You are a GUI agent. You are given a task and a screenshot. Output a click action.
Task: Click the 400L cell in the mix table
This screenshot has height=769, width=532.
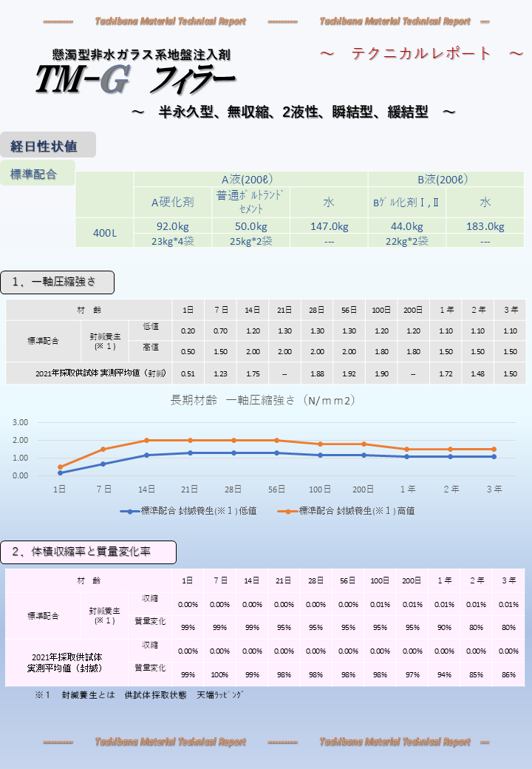click(x=104, y=233)
